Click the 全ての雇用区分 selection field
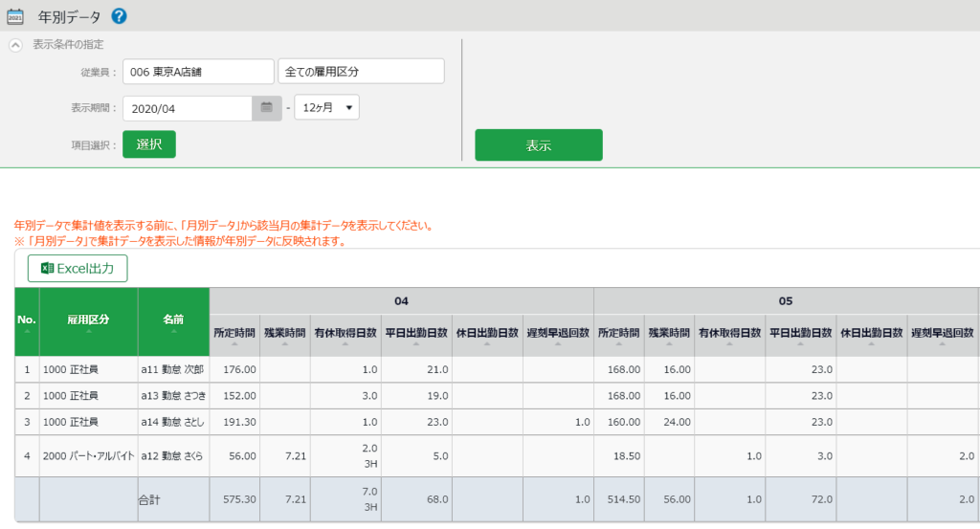This screenshot has height=529, width=980. click(361, 72)
